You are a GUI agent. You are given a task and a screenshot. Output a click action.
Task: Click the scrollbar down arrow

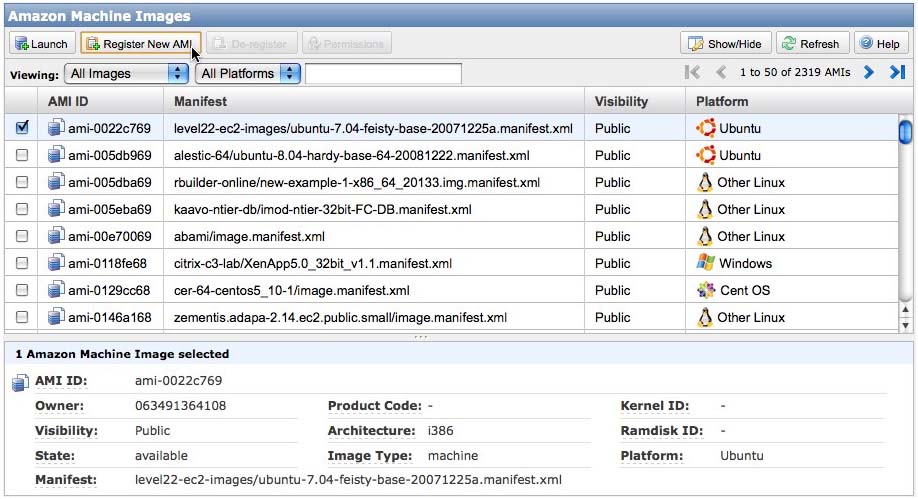click(905, 325)
